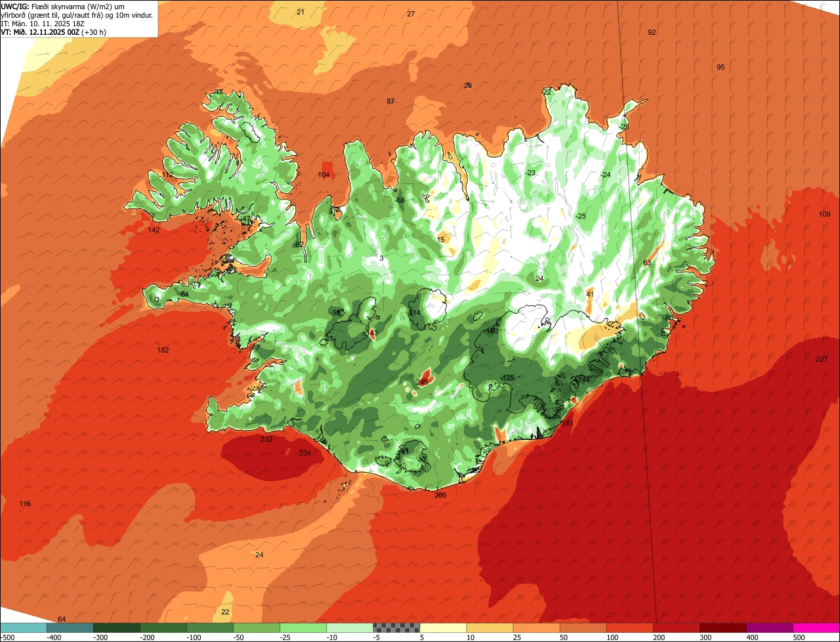Click the dark teal -400 to -300 legend swatch

pyautogui.click(x=70, y=628)
